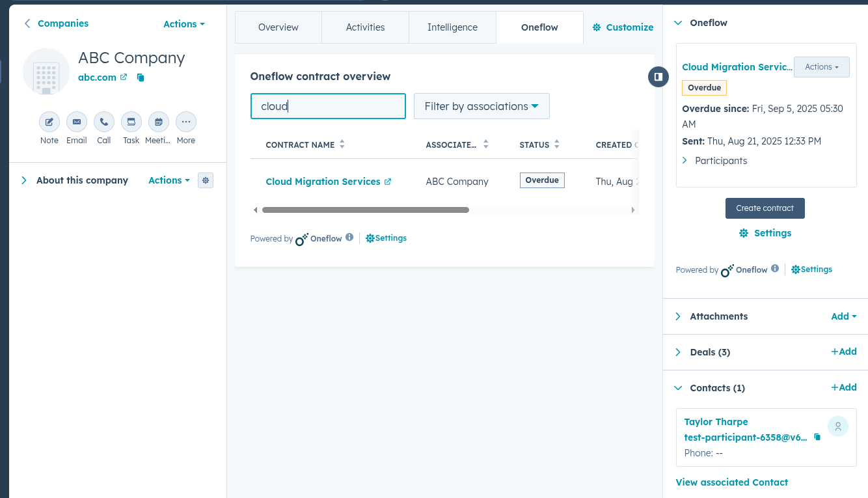Focus the contract search field containing cloud
The image size is (868, 498).
pos(328,106)
